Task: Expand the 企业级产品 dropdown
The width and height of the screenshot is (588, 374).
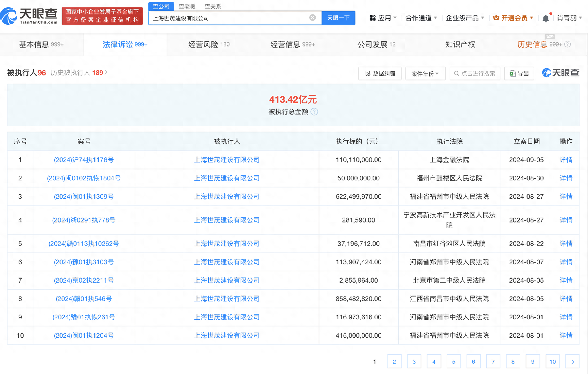Action: click(465, 18)
